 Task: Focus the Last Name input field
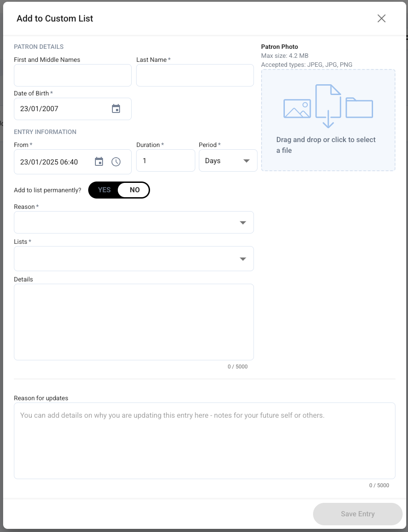(195, 75)
